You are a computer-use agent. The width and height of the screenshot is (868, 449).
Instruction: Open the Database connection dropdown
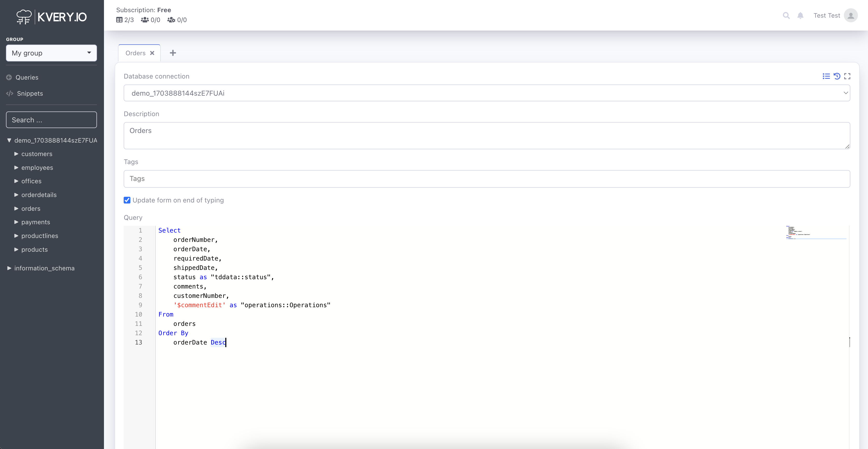pos(487,93)
